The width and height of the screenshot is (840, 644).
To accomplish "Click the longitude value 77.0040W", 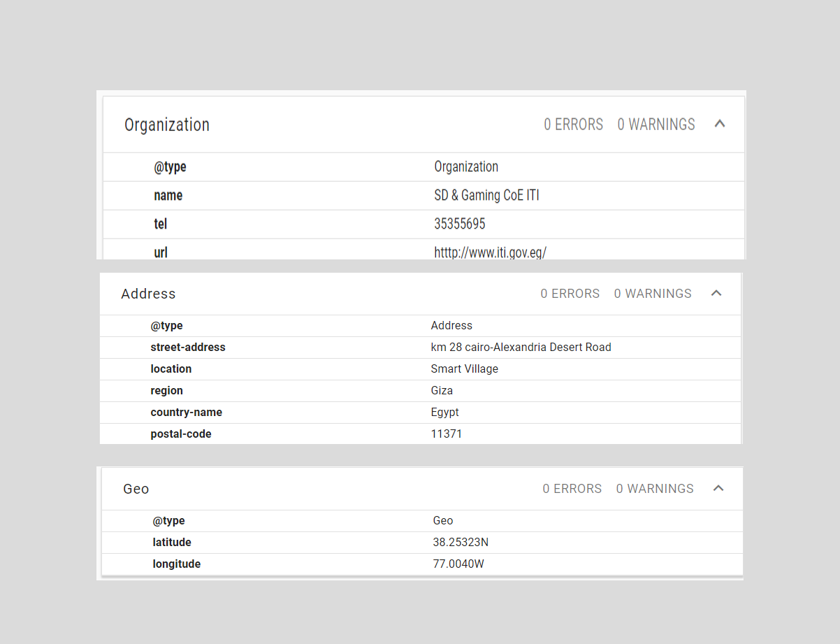I will click(x=458, y=564).
